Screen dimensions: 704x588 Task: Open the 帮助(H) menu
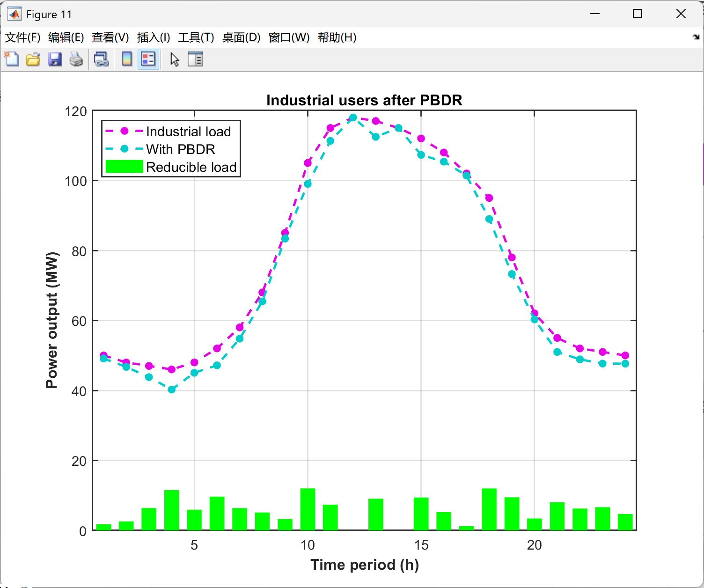coord(337,37)
